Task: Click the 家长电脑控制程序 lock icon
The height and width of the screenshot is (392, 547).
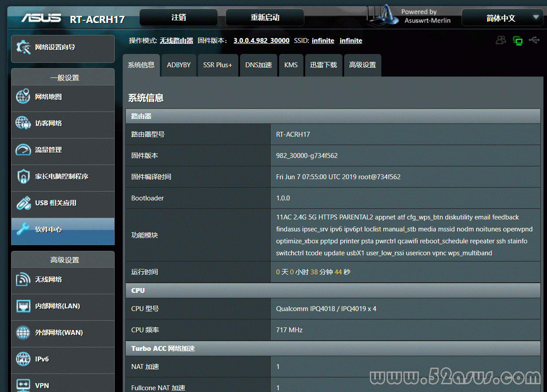Action: pos(23,176)
